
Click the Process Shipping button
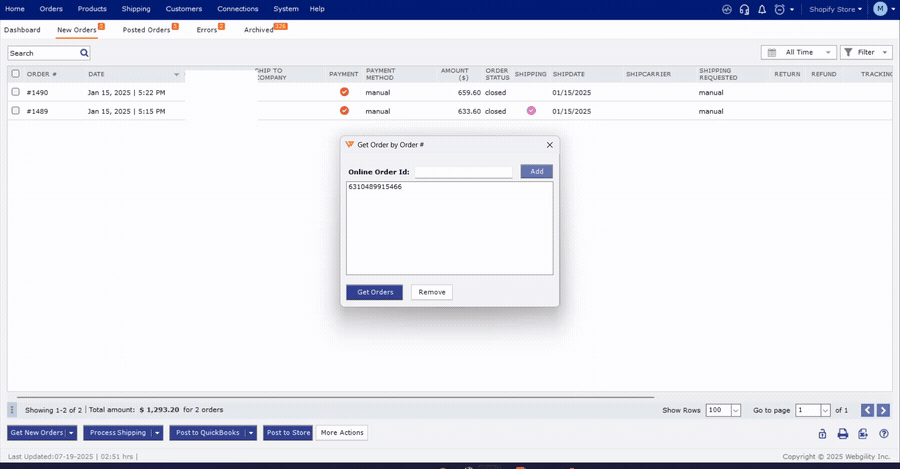point(118,433)
